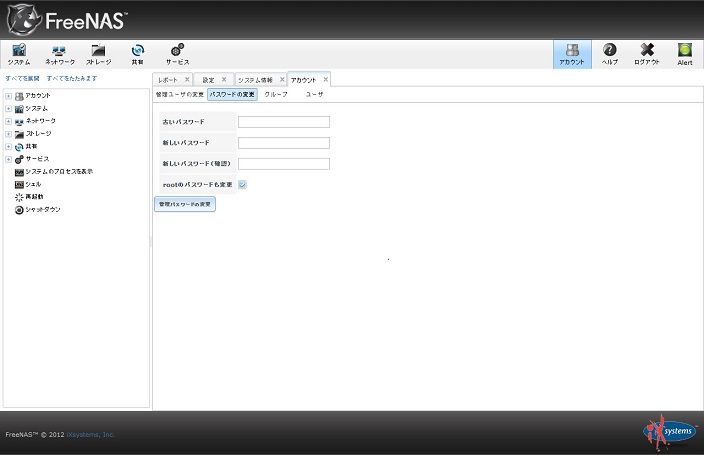Image resolution: width=704 pixels, height=455 pixels.
Task: Select the グループ sub-tab
Action: (276, 94)
